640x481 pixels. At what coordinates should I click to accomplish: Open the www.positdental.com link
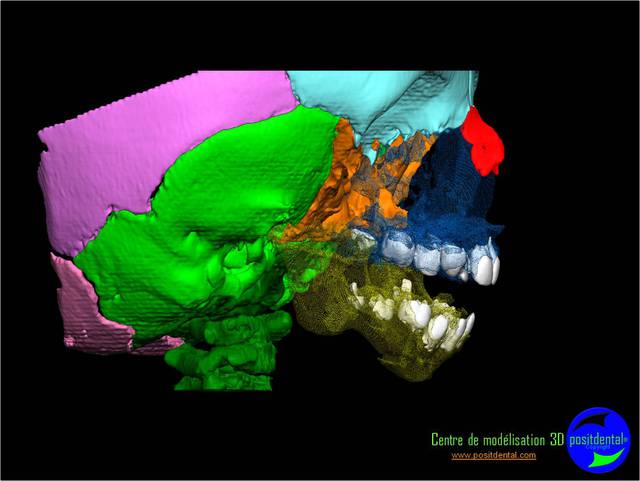point(493,456)
